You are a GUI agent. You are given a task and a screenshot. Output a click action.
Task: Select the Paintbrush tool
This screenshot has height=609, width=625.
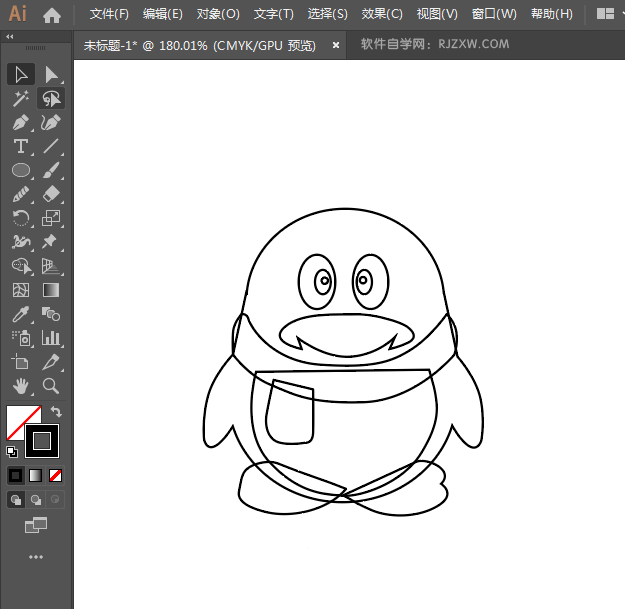[51, 170]
